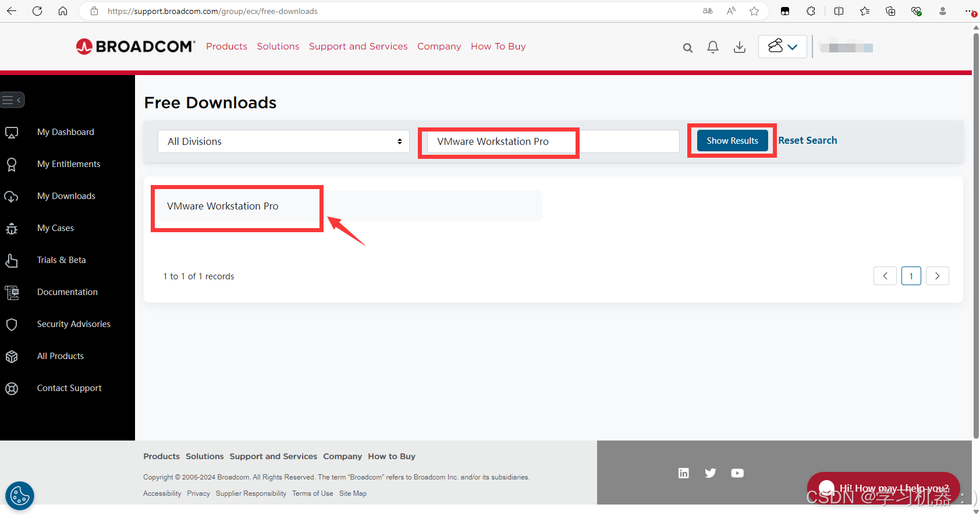Open the Solutions top menu
This screenshot has width=980, height=515.
tap(278, 47)
